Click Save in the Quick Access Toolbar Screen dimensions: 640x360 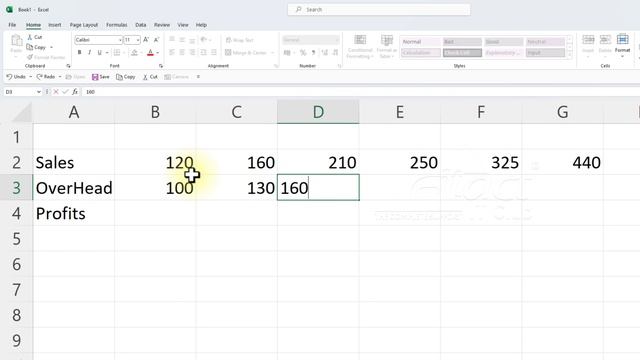click(100, 77)
